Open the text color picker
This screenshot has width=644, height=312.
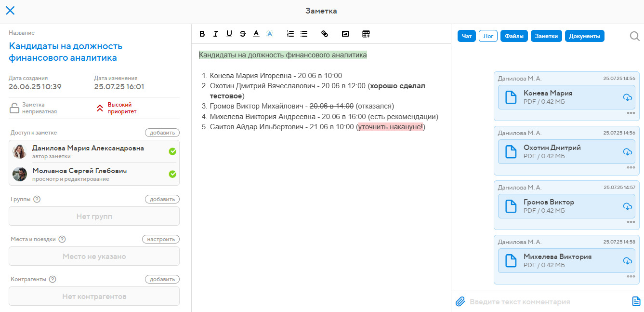point(256,34)
